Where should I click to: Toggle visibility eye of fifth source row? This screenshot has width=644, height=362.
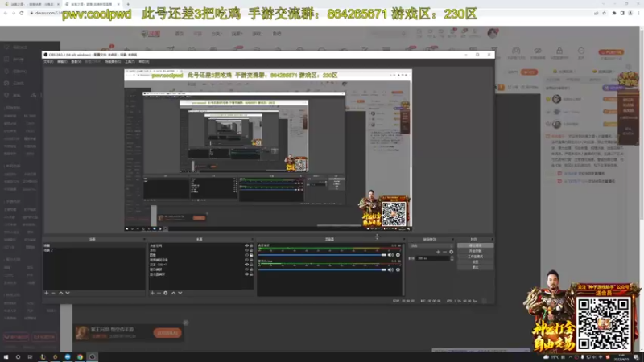[x=246, y=265]
